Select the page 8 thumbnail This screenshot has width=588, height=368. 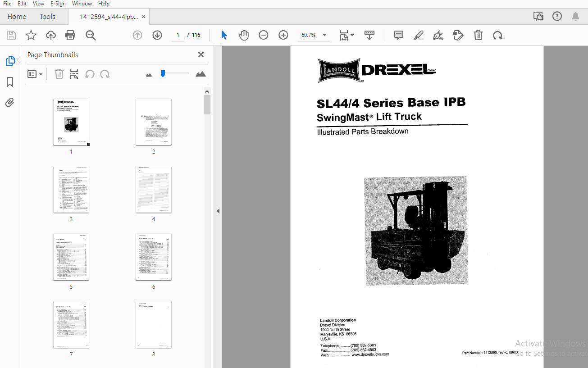[x=154, y=325]
